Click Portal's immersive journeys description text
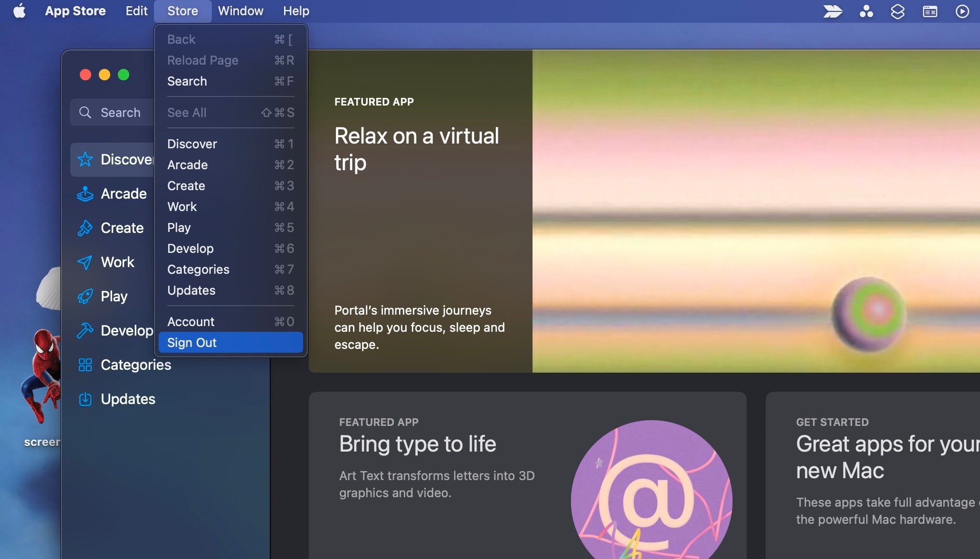 419,327
